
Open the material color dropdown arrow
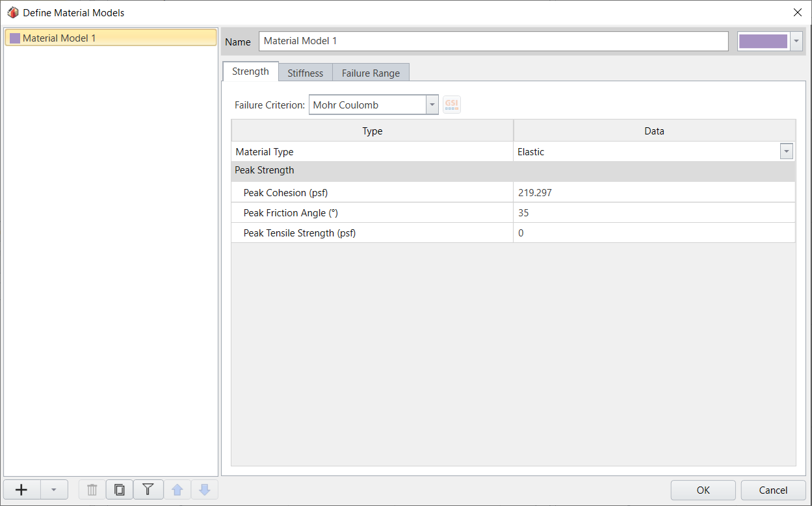pos(796,41)
